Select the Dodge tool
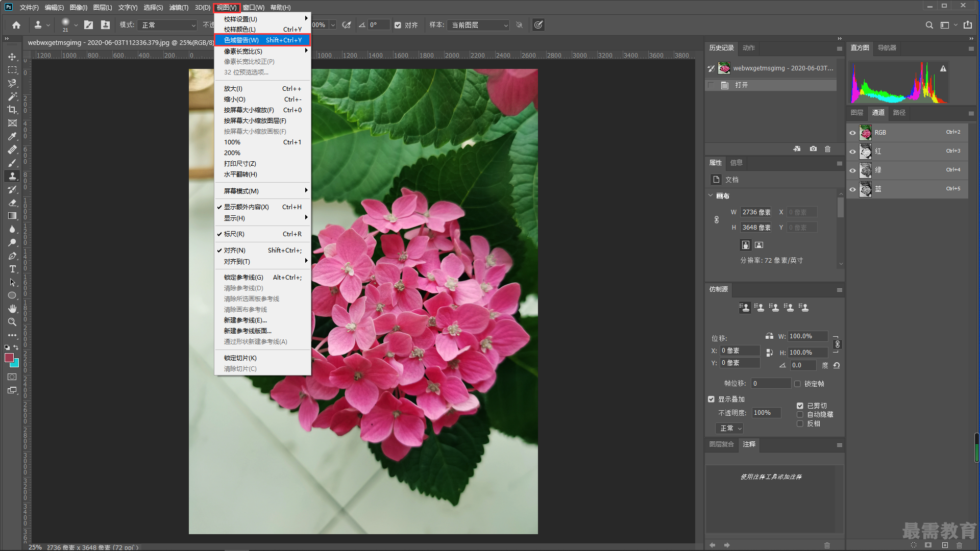The height and width of the screenshot is (551, 980). (12, 242)
